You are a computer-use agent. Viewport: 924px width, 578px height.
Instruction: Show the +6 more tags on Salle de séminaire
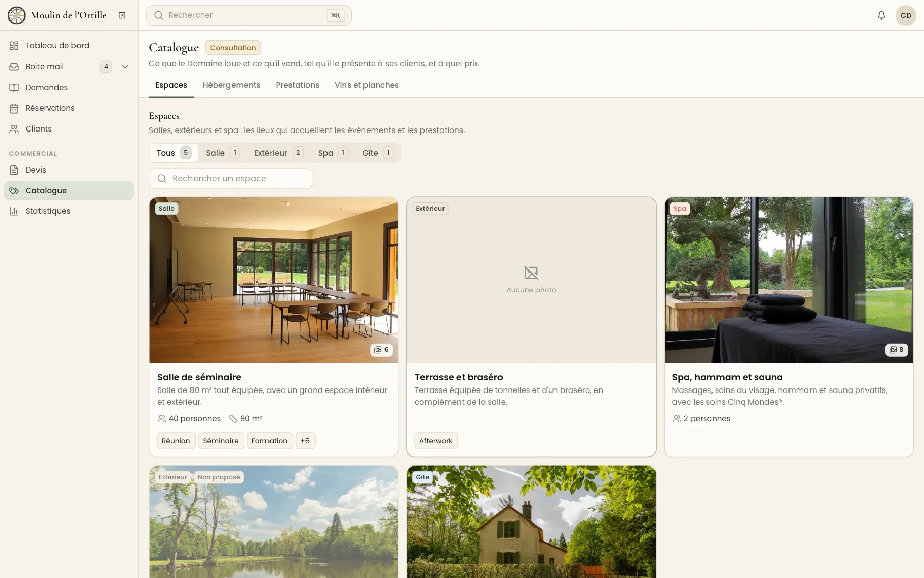[x=305, y=441]
